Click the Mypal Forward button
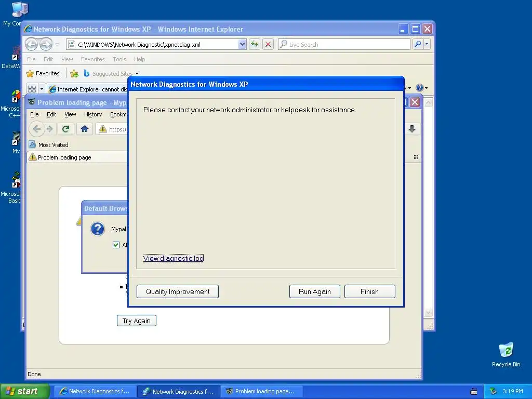The width and height of the screenshot is (532, 399). [x=50, y=129]
